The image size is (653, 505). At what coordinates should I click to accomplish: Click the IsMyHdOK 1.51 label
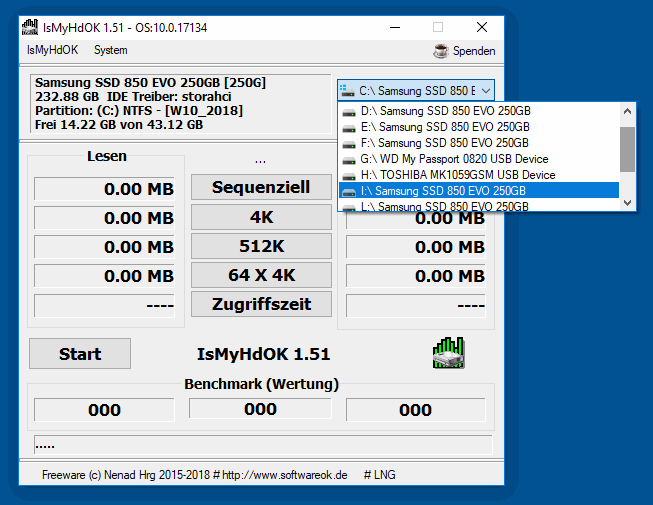[263, 354]
